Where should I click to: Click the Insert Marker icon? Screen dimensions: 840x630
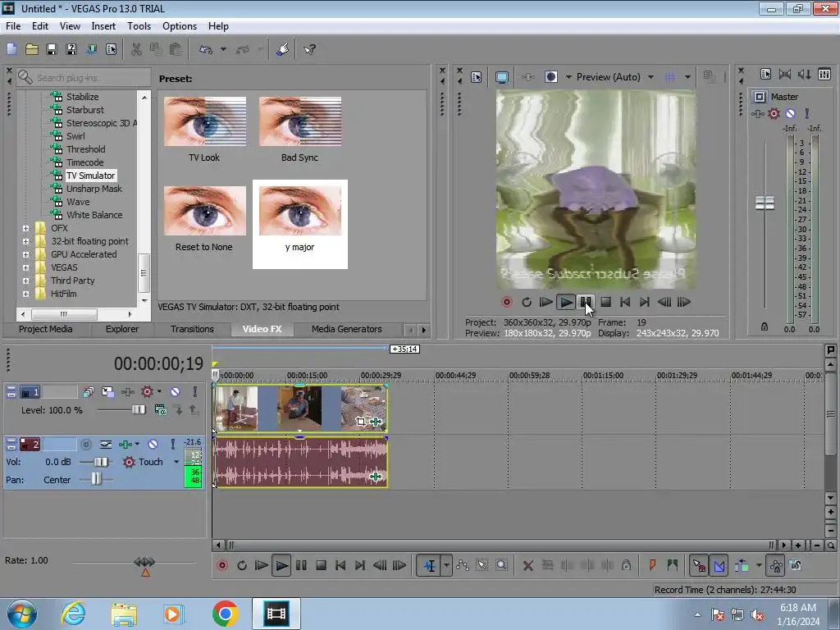pos(652,565)
